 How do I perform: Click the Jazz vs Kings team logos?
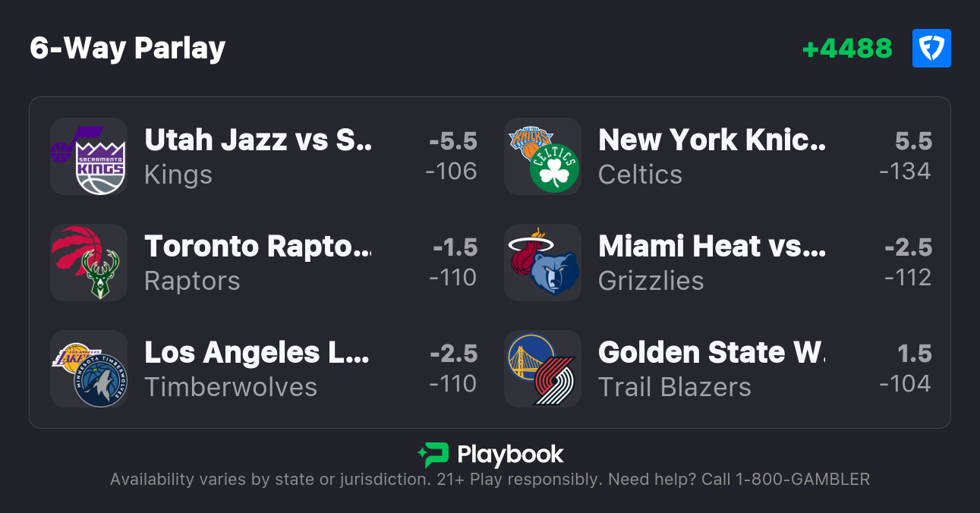coord(88,156)
